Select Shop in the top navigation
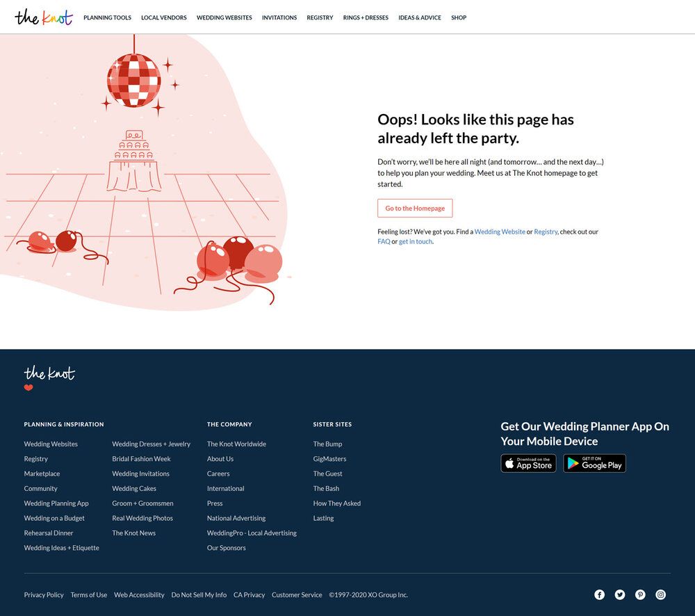This screenshot has height=616, width=695. pos(459,17)
